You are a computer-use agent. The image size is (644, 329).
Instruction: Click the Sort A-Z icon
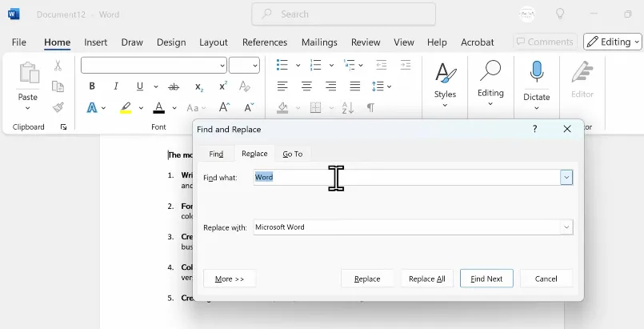348,107
